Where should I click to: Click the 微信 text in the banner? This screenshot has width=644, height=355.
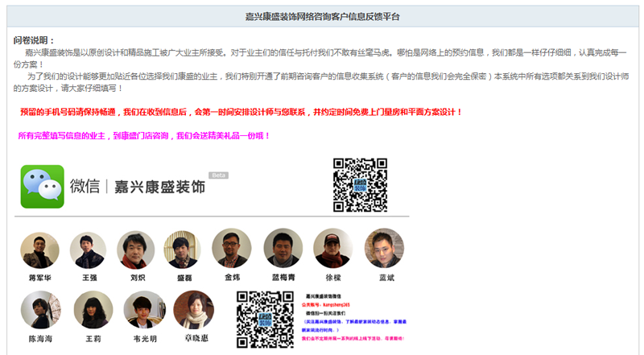point(85,187)
